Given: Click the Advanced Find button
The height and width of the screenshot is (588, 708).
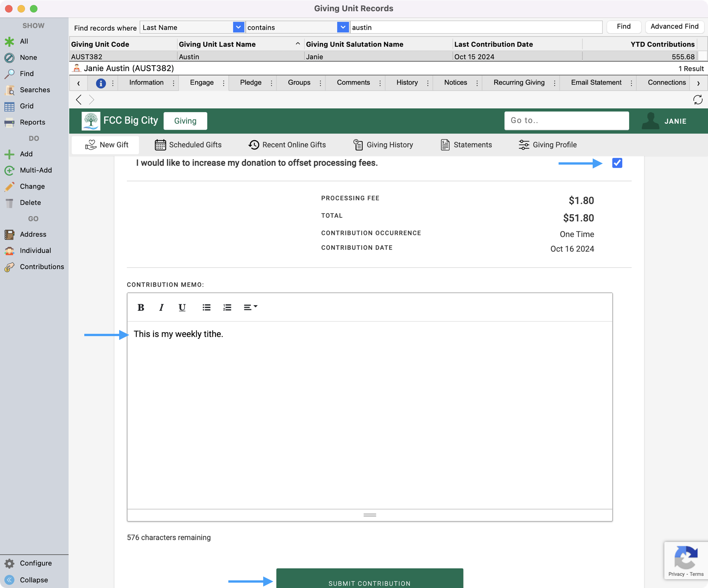Looking at the screenshot, I should coord(674,26).
